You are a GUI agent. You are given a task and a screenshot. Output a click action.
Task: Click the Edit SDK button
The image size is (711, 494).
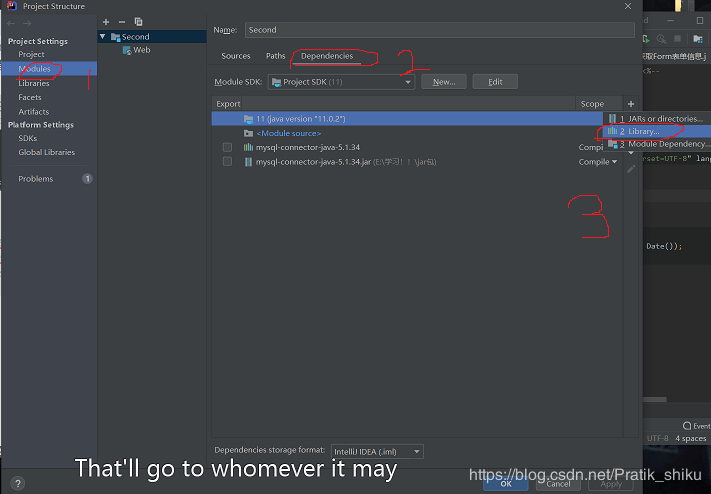[495, 82]
